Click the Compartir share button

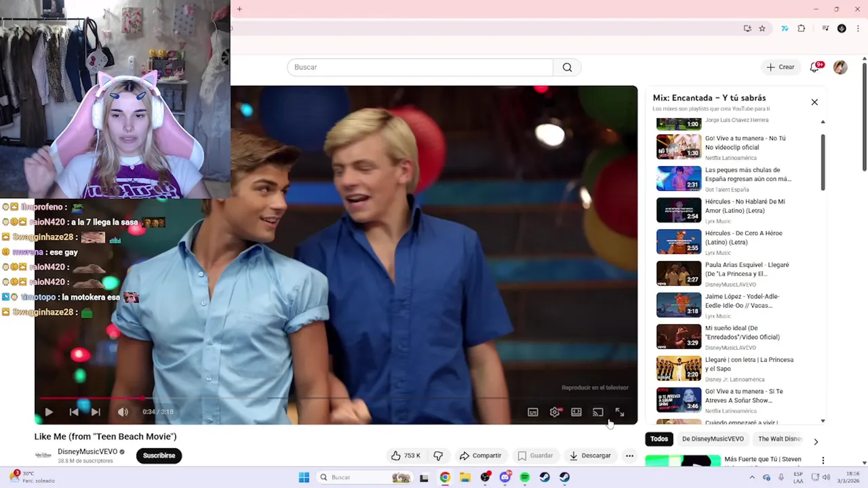coord(480,455)
